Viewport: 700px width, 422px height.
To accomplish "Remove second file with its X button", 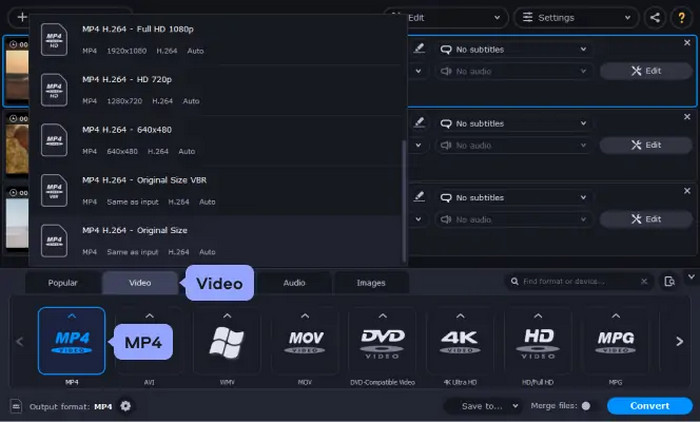I will [687, 117].
